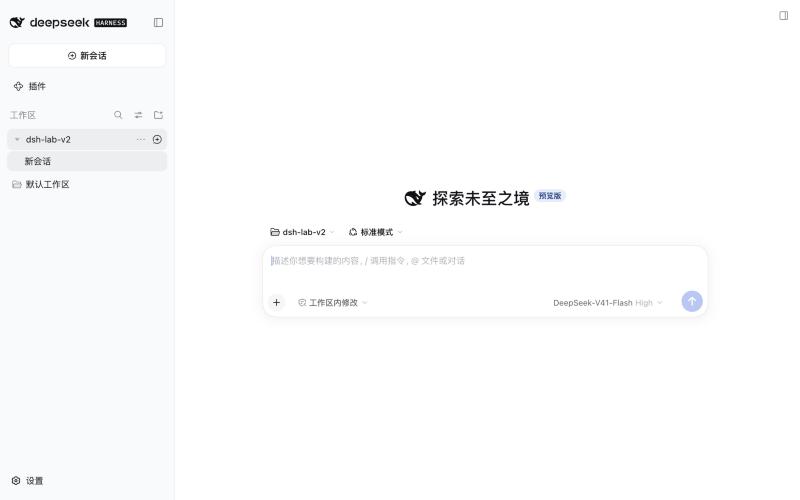Click the plus attachment button

click(276, 303)
